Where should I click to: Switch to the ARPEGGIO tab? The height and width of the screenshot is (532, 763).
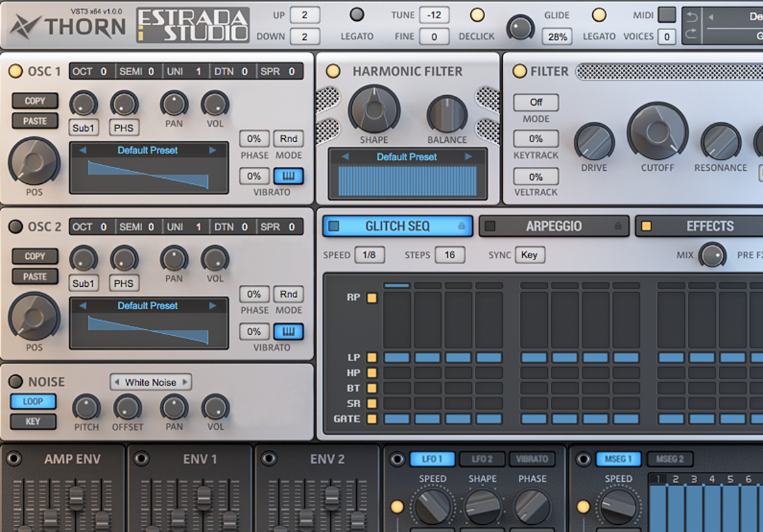[554, 226]
